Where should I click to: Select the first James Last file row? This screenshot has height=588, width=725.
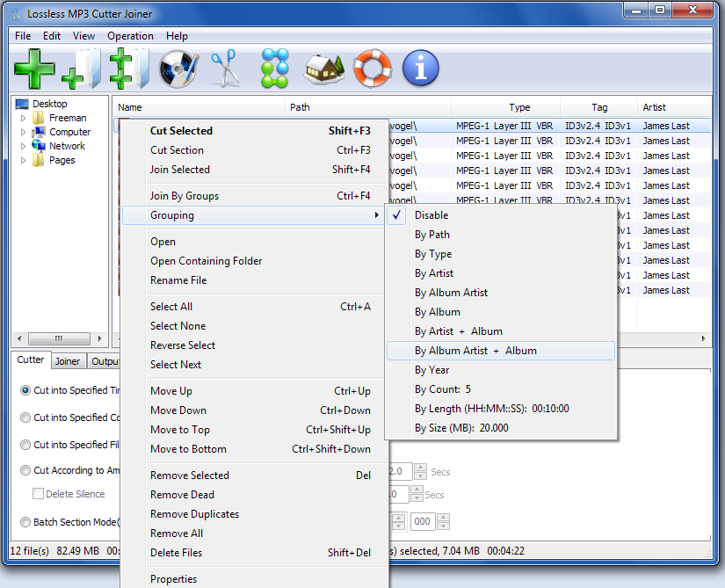click(x=549, y=126)
